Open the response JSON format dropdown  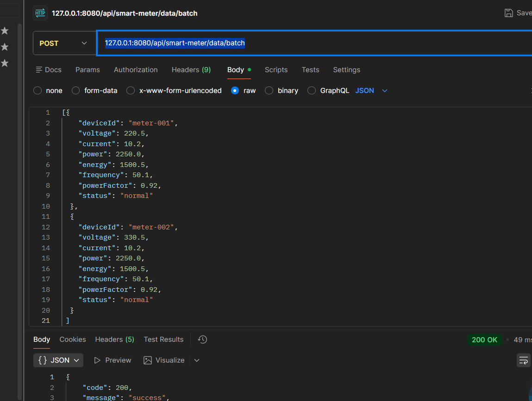coord(58,360)
